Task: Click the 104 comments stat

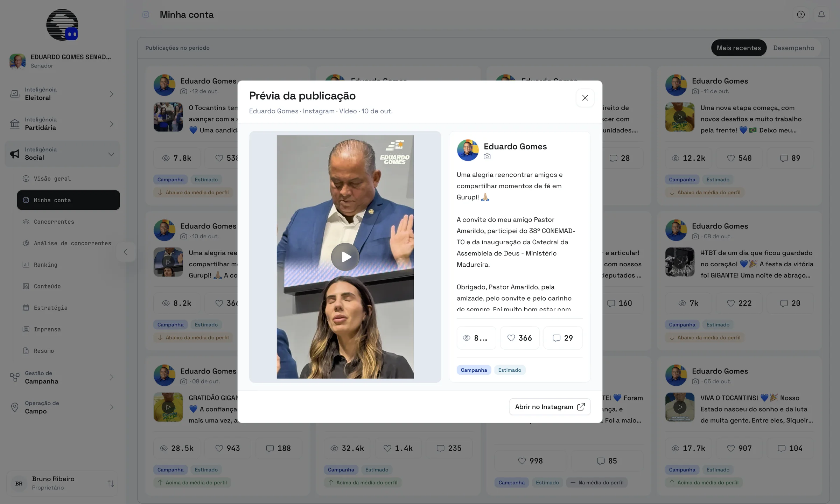Action: pos(790,448)
